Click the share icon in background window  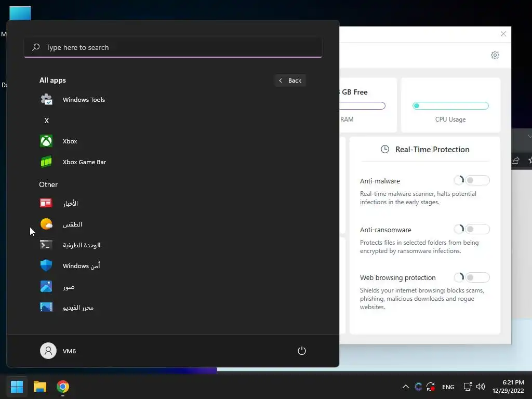pos(515,160)
